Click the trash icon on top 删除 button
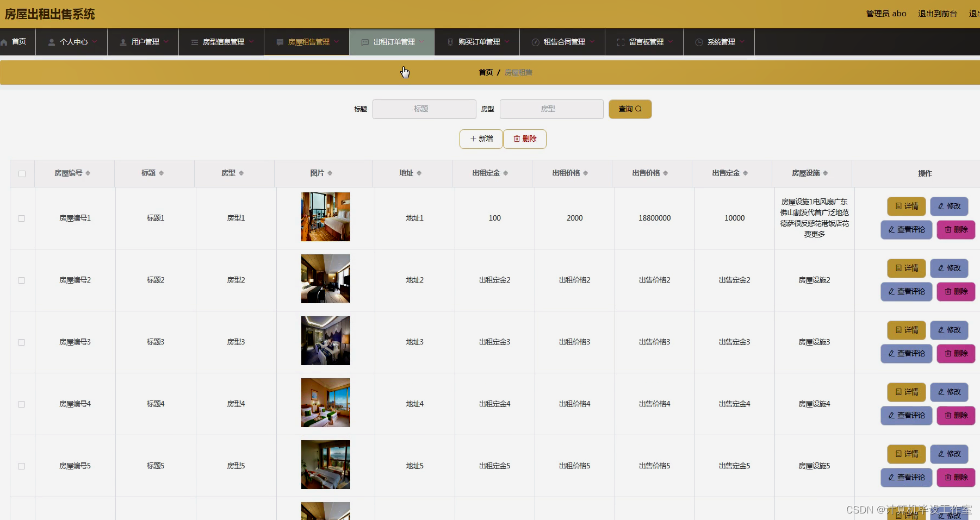Image resolution: width=980 pixels, height=520 pixels. tap(517, 139)
